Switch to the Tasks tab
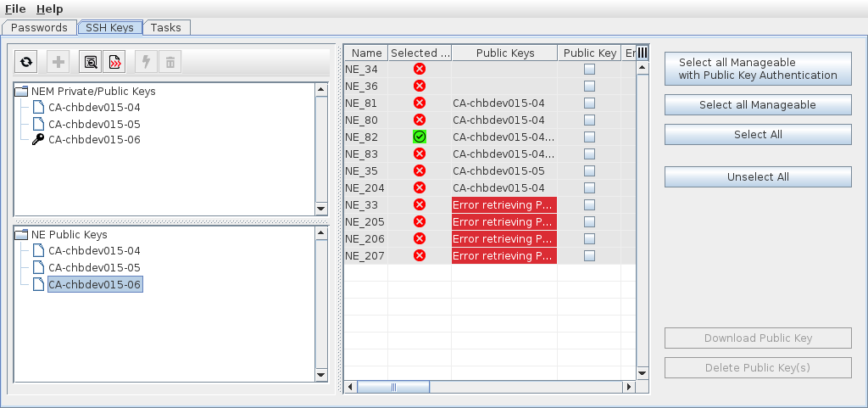 click(x=165, y=27)
